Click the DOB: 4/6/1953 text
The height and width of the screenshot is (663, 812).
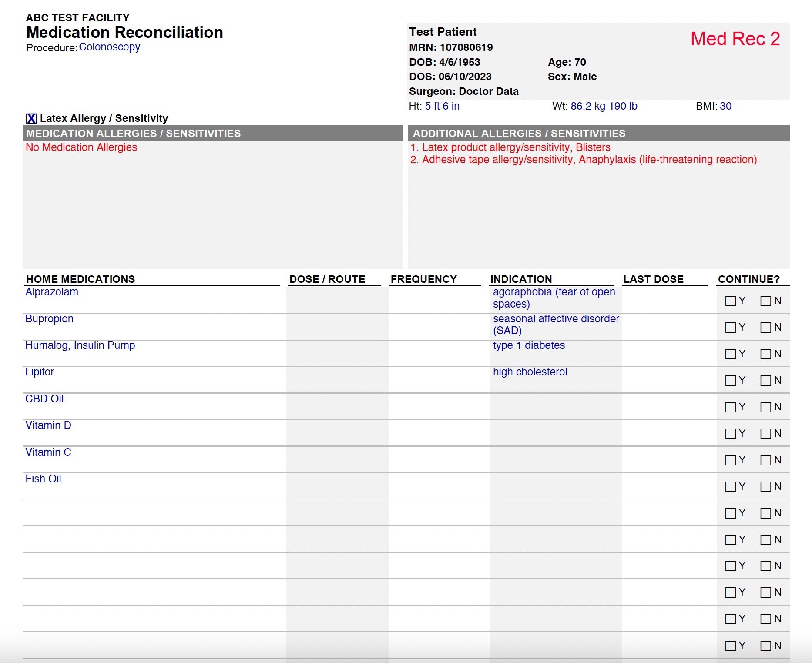[445, 62]
